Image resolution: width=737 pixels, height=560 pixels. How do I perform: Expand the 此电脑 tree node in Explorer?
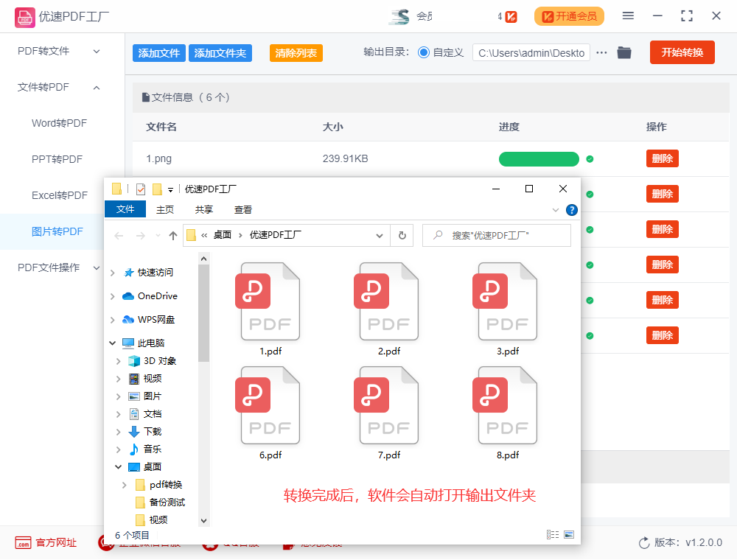[112, 342]
